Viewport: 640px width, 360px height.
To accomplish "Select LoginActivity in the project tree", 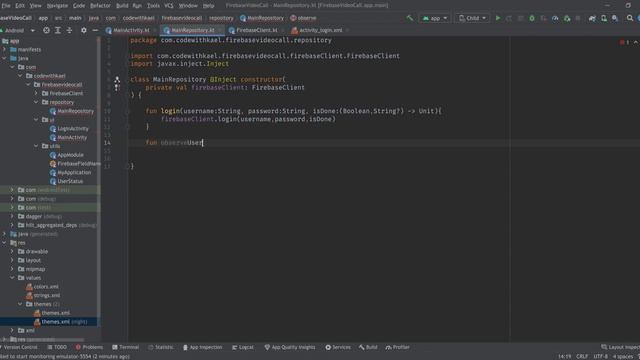I will (73, 129).
